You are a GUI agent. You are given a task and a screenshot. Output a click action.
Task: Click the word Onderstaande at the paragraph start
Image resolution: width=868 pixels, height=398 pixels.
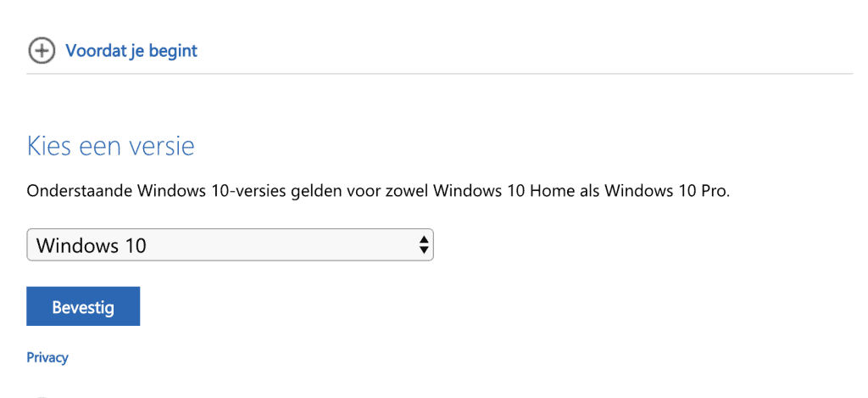80,192
